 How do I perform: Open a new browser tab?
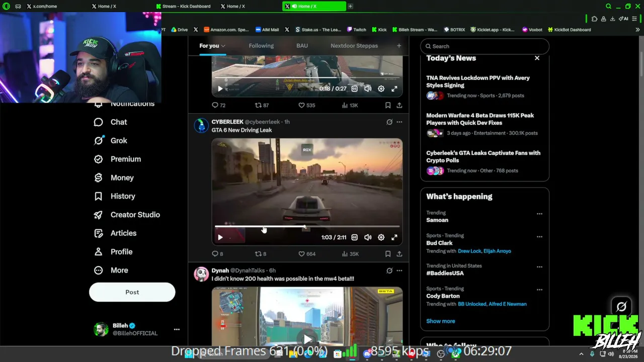click(x=350, y=6)
